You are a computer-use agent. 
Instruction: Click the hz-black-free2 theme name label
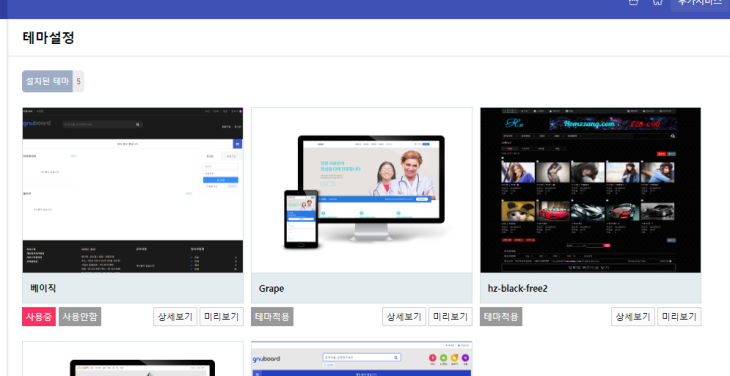pyautogui.click(x=518, y=289)
